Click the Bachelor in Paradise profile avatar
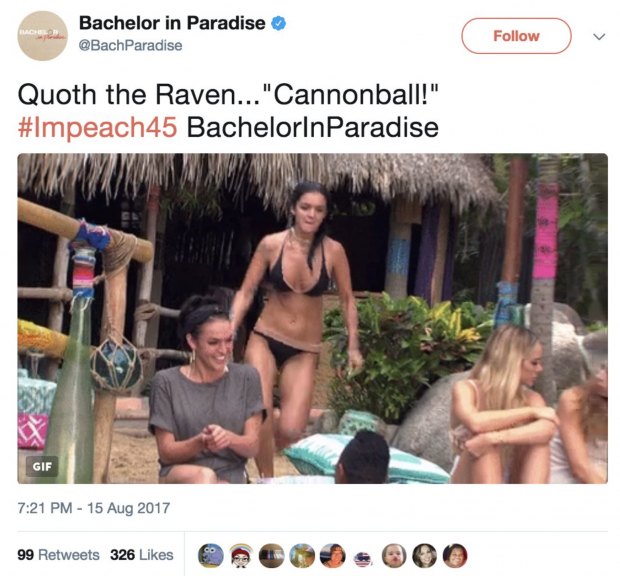 point(42,36)
